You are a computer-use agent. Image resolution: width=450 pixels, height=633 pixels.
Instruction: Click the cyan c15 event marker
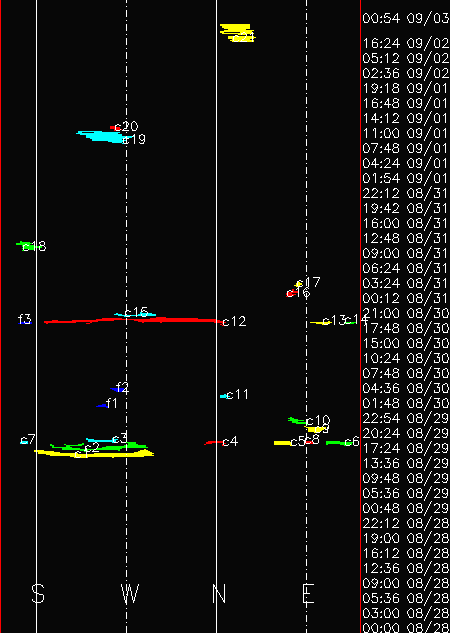click(x=135, y=314)
